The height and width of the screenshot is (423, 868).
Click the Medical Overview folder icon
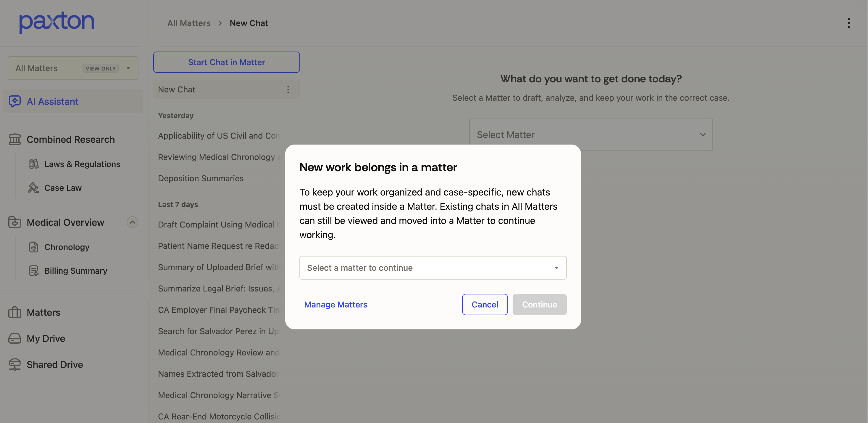point(14,222)
